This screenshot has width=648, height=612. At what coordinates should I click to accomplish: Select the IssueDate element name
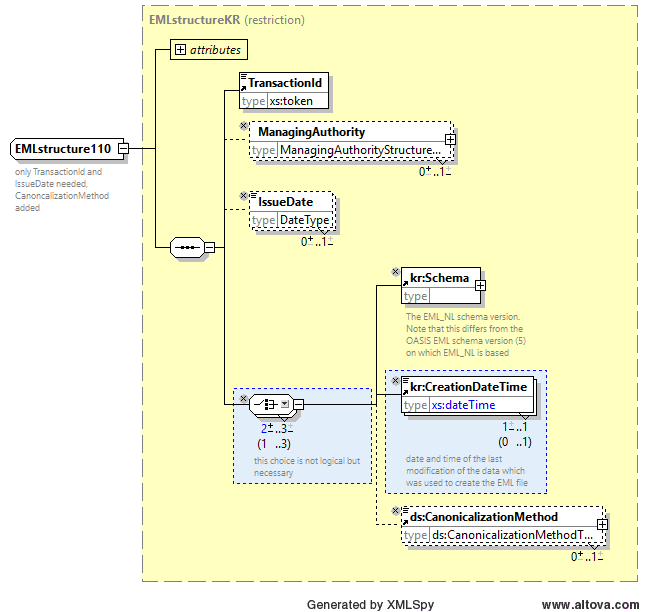[286, 202]
